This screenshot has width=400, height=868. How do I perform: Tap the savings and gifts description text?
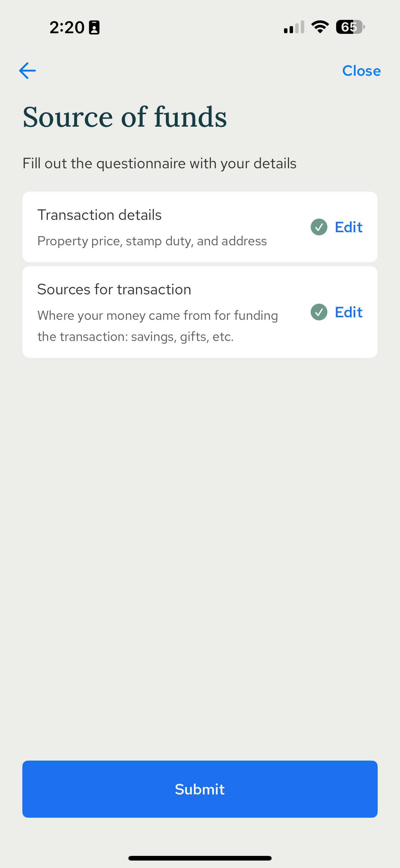[x=158, y=326]
